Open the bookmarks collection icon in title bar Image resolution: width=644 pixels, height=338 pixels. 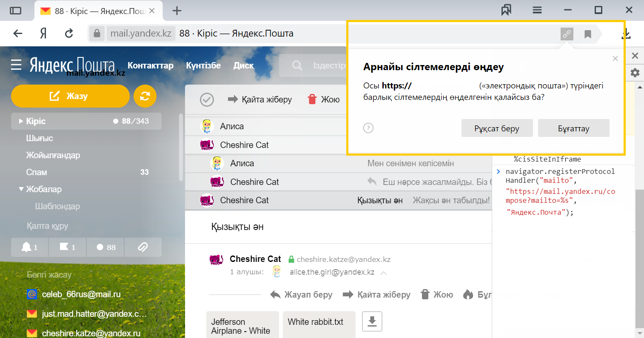coord(506,10)
